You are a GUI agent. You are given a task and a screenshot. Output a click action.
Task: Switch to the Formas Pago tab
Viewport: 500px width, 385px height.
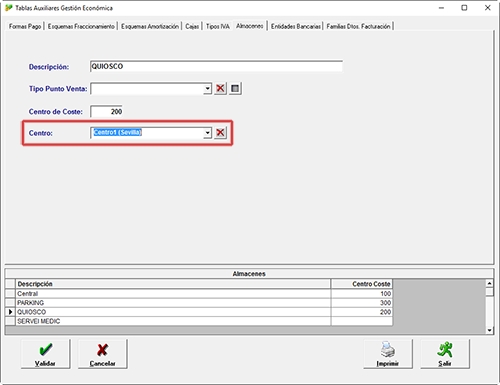tap(25, 26)
